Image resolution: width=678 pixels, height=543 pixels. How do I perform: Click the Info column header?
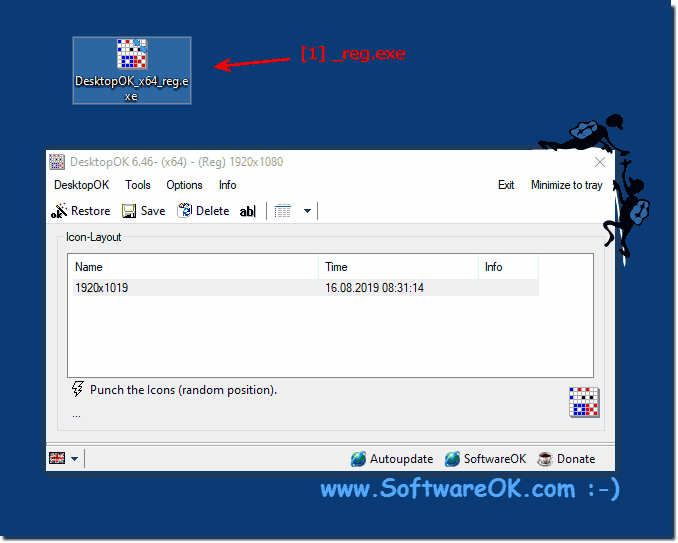pos(508,267)
